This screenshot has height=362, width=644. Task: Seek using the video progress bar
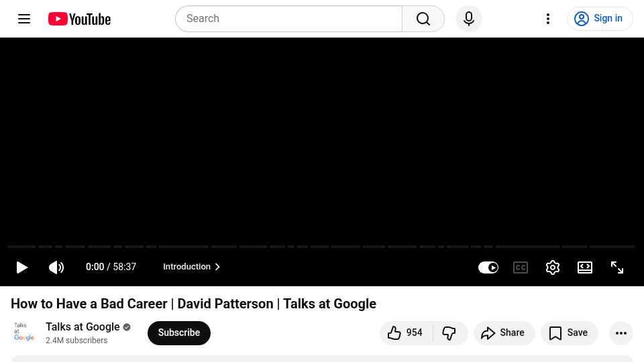click(321, 247)
